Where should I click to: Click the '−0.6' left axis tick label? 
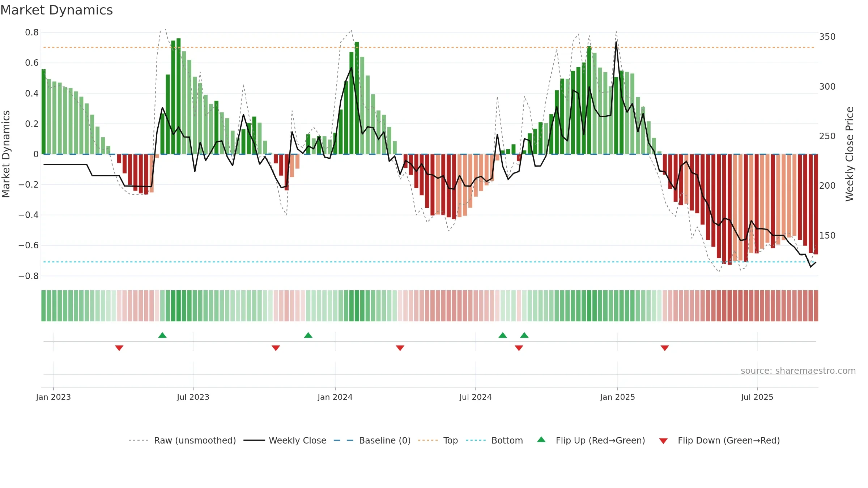coord(29,245)
